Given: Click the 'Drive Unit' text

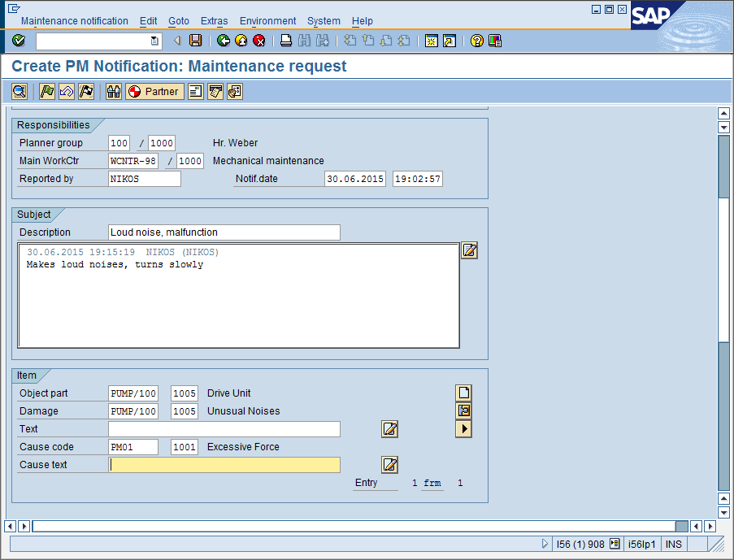Looking at the screenshot, I should pos(229,393).
